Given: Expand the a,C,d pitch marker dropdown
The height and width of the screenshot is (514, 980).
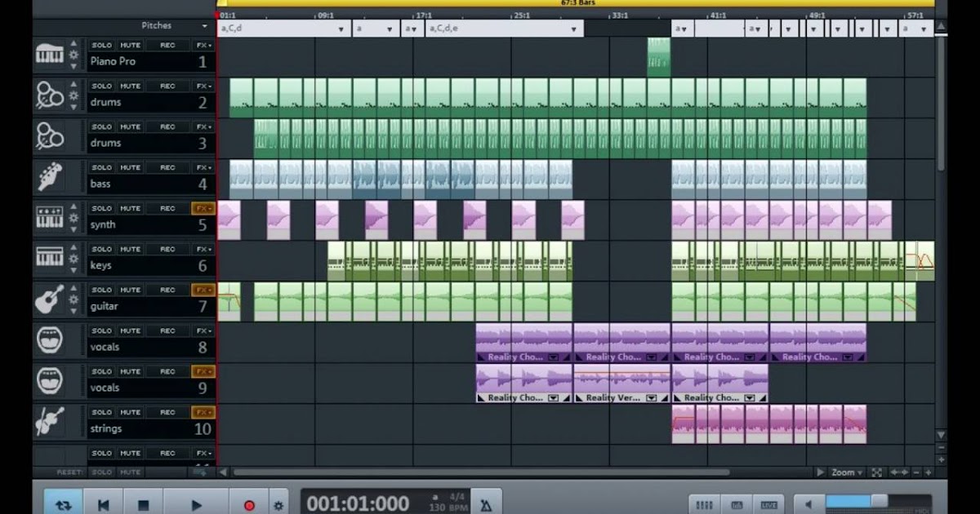Looking at the screenshot, I should coord(343,29).
